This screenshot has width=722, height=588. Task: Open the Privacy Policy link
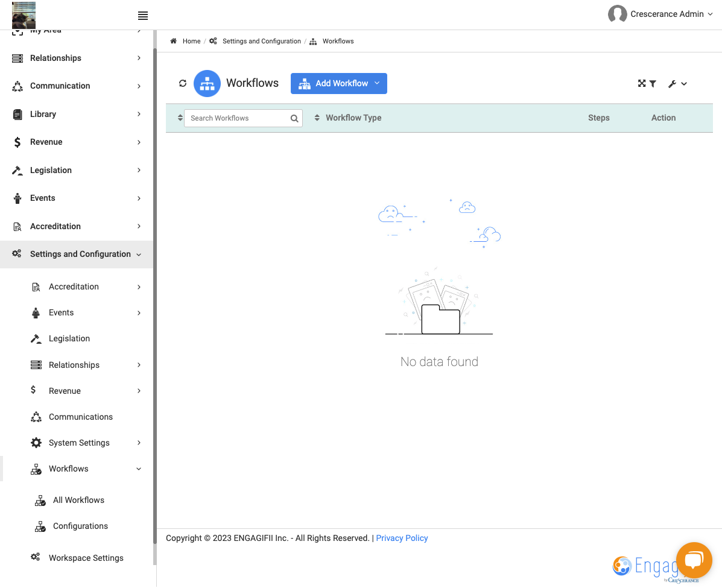tap(402, 539)
